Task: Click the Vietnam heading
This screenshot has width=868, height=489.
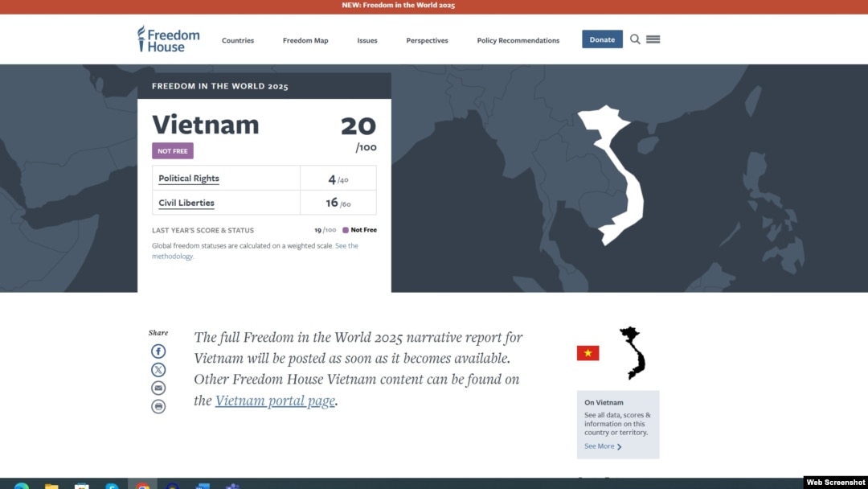Action: pyautogui.click(x=206, y=125)
